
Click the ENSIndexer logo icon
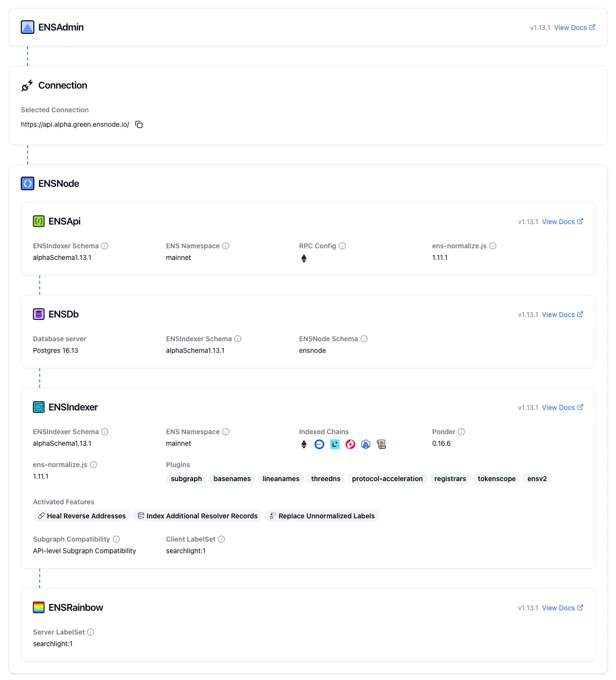coord(39,407)
